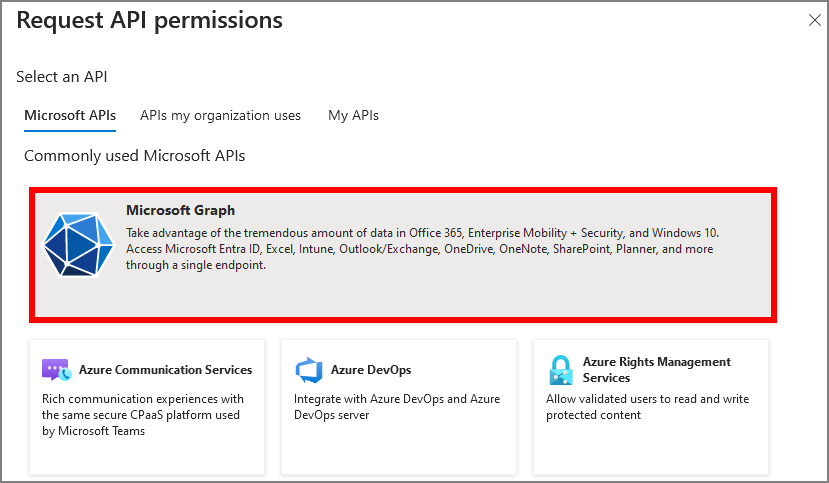Click the Azure Communication Services chat icon
Image resolution: width=829 pixels, height=483 pixels.
tap(56, 370)
